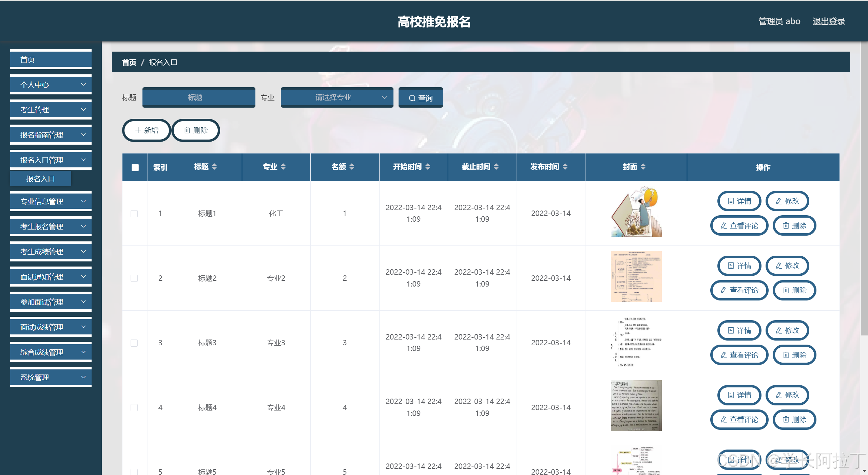The image size is (868, 475).
Task: Toggle the select-all header checkbox
Action: (x=135, y=167)
